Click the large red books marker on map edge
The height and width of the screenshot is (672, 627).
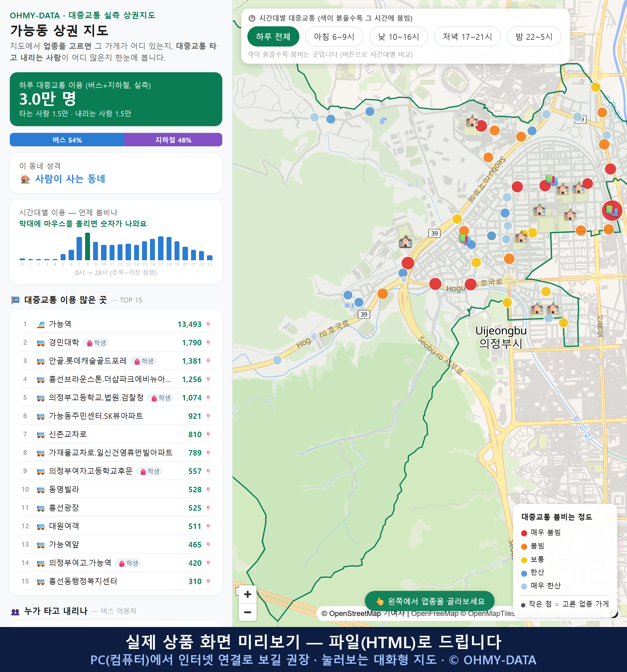click(x=612, y=211)
